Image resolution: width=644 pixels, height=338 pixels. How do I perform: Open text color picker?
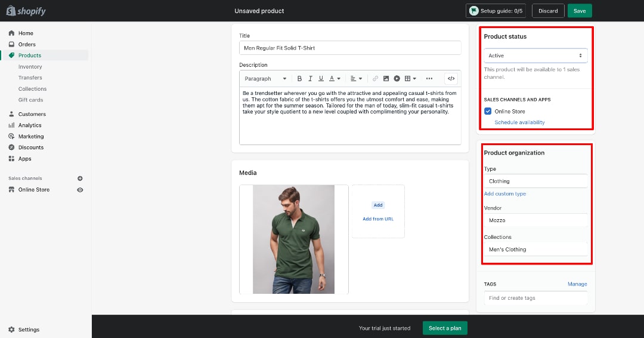click(335, 79)
